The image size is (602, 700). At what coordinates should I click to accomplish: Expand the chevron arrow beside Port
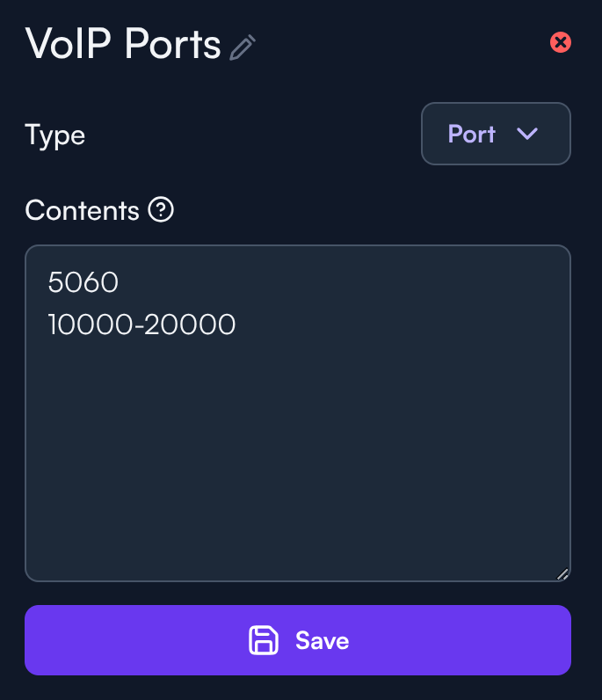527,134
